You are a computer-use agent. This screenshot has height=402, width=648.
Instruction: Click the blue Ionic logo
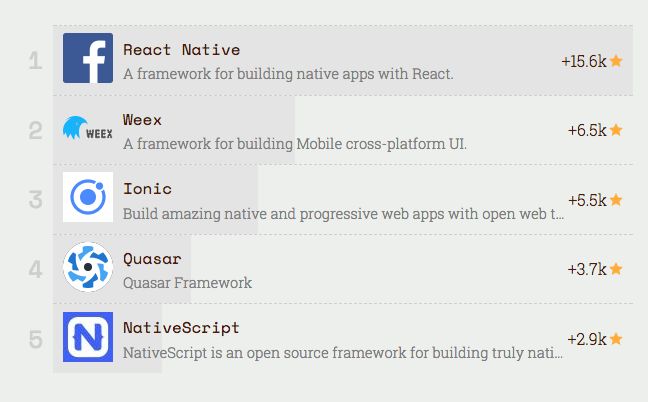coord(88,197)
